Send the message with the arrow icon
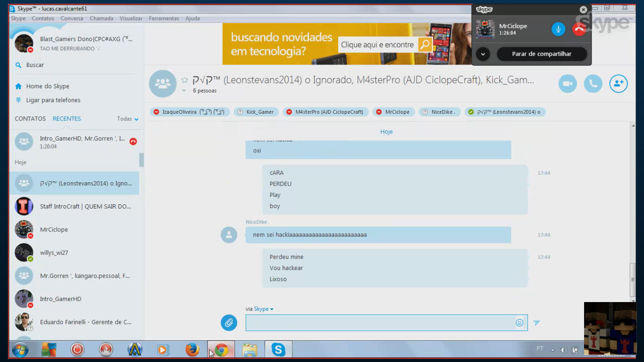Screen dimensions: 644x362 click(x=536, y=323)
